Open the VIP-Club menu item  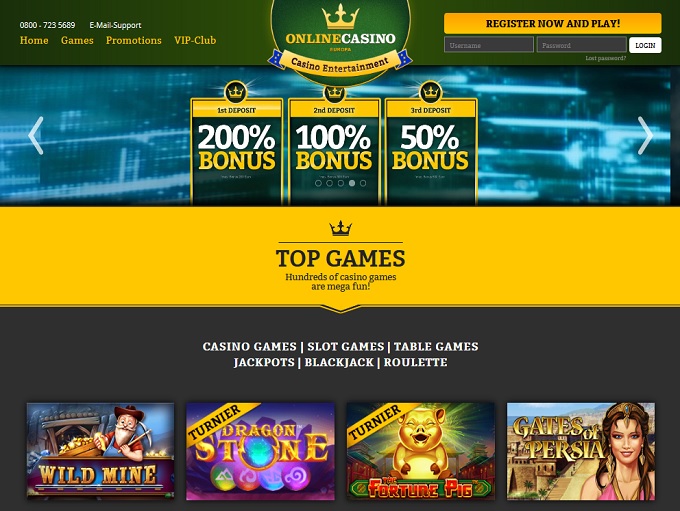point(195,40)
